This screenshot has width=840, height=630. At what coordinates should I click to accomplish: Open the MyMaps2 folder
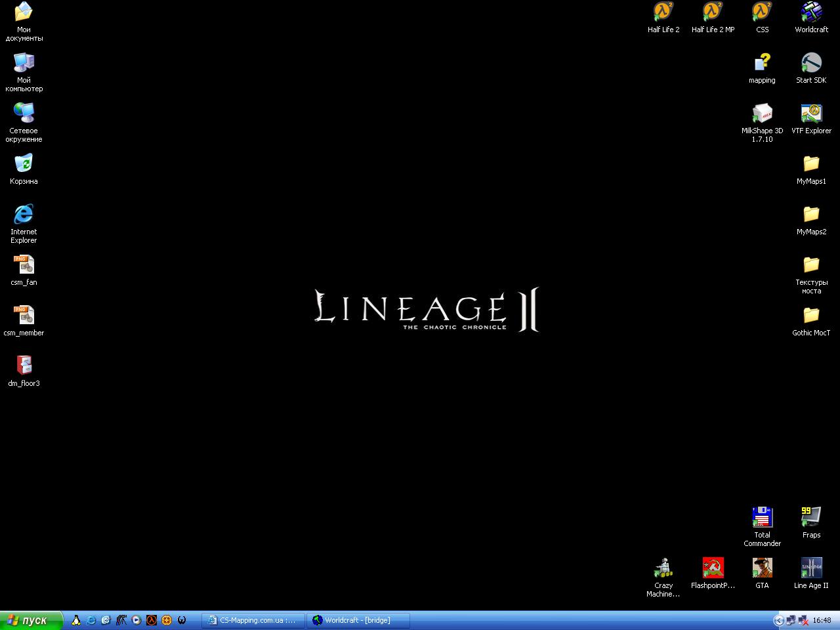click(811, 219)
